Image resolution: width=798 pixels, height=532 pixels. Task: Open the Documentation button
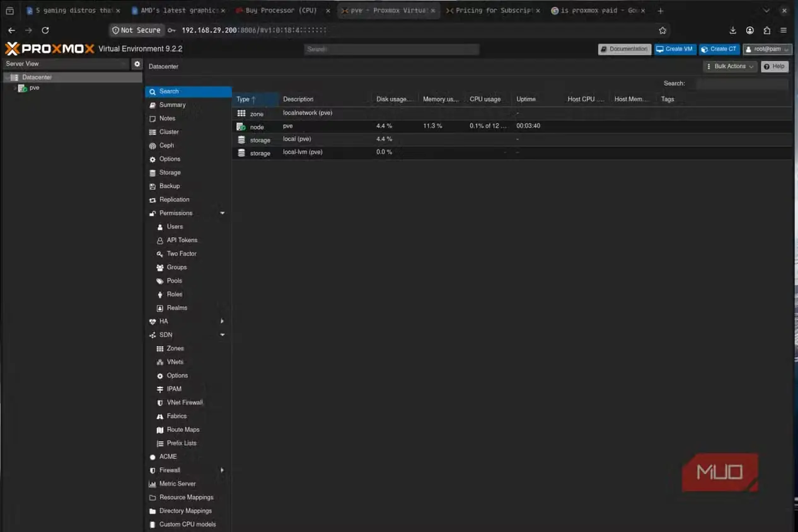pos(624,49)
